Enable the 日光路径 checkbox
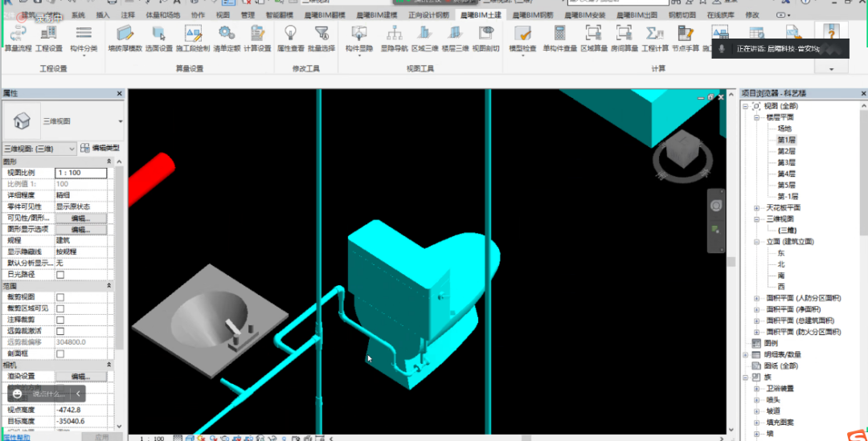Image resolution: width=868 pixels, height=441 pixels. (x=60, y=275)
